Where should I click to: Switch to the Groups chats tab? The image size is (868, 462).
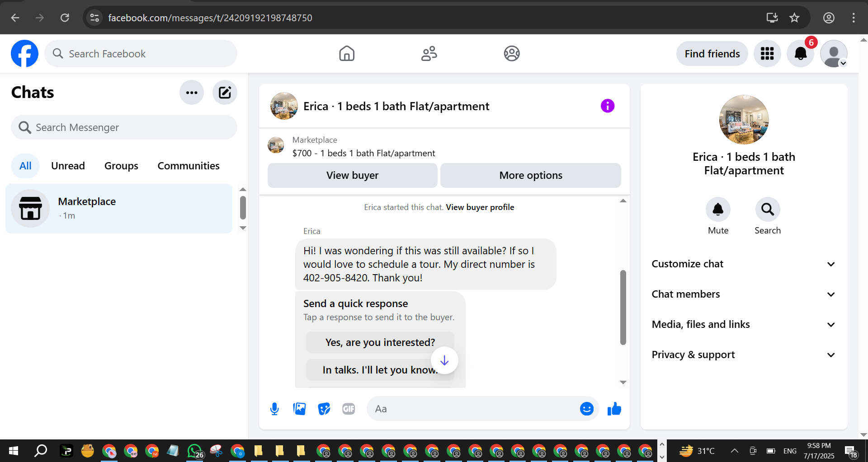click(x=121, y=166)
